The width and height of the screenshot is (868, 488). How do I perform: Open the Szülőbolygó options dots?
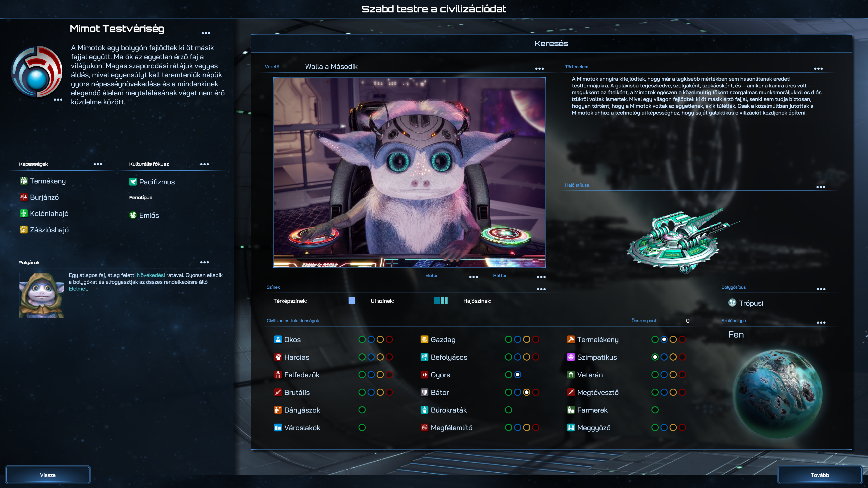(821, 323)
